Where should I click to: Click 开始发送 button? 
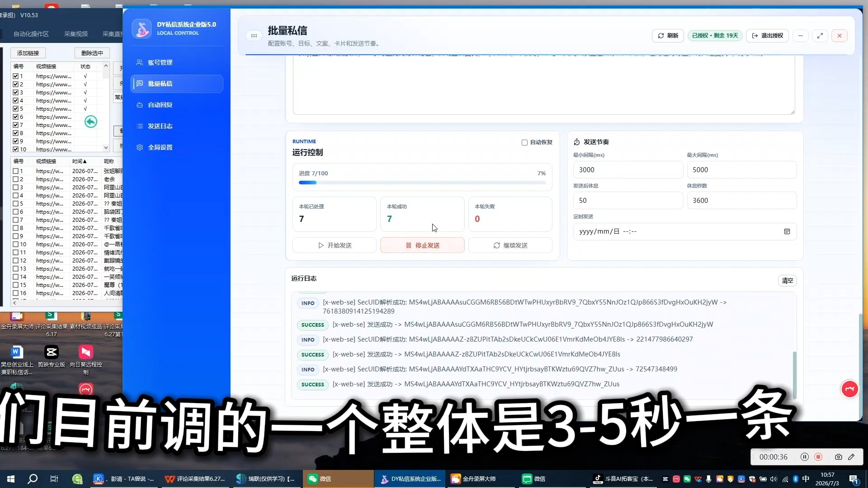click(x=335, y=245)
